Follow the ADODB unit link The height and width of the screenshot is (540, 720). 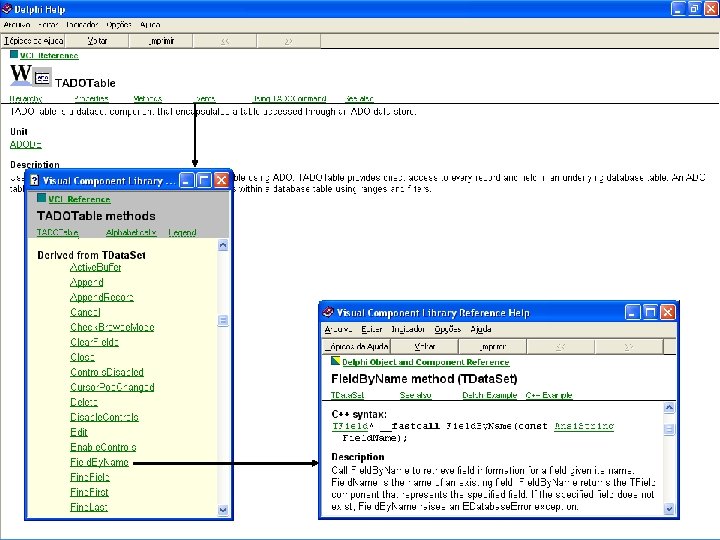[x=26, y=145]
